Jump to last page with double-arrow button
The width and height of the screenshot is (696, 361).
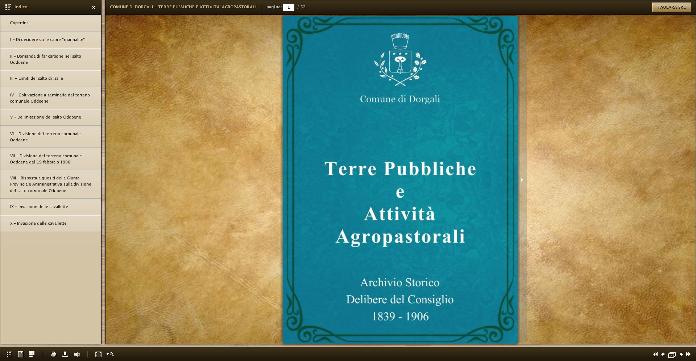pyautogui.click(x=688, y=354)
